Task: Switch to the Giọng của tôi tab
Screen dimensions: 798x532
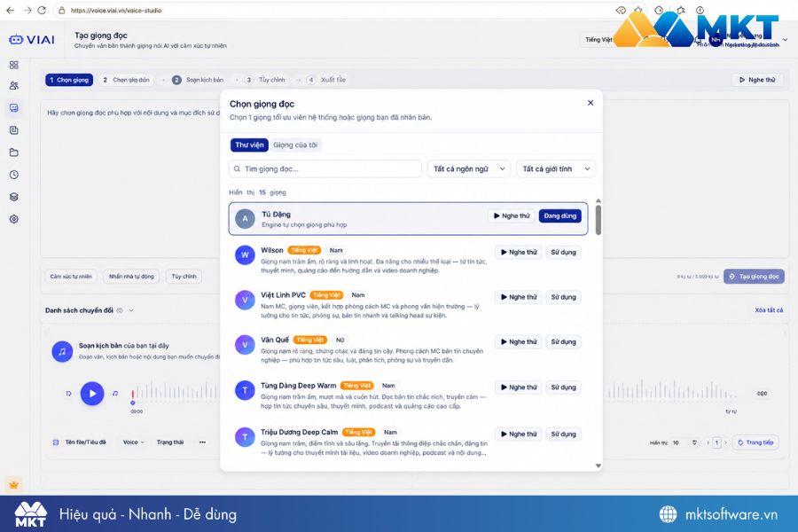Action: point(295,145)
